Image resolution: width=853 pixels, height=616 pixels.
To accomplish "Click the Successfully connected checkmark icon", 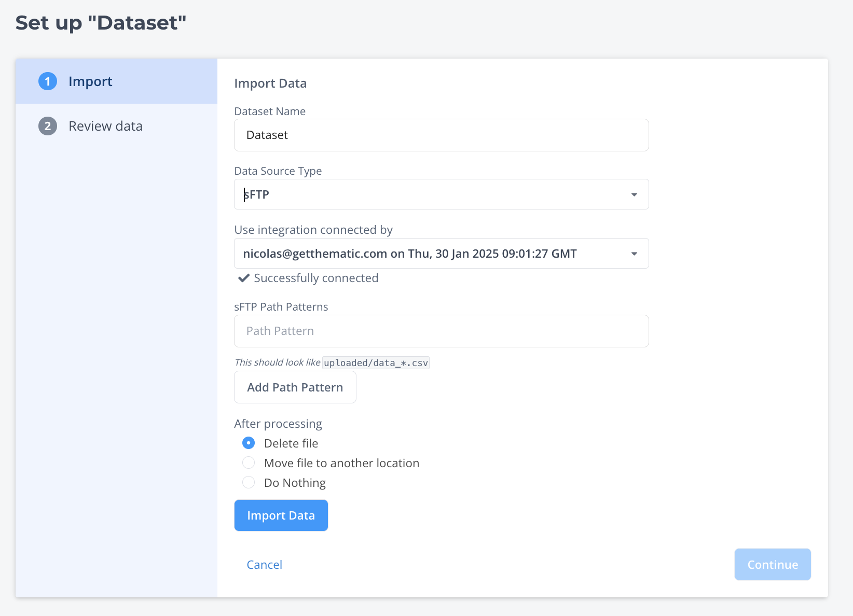I will 243,278.
